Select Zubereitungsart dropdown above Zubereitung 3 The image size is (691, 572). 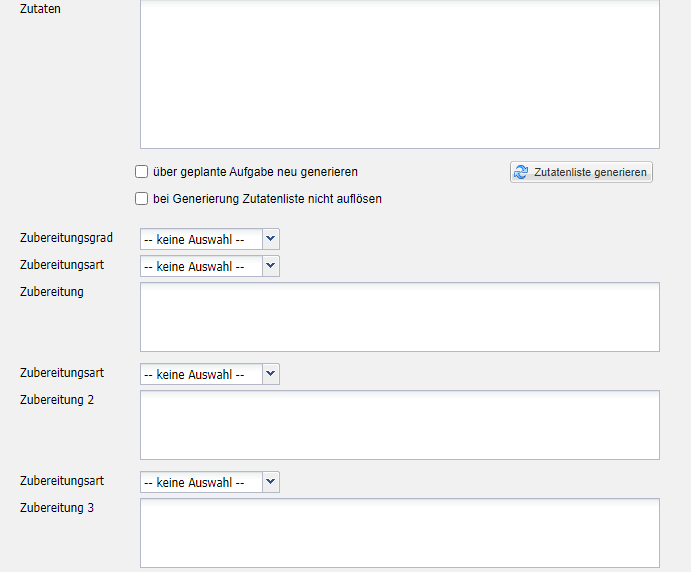tap(209, 482)
